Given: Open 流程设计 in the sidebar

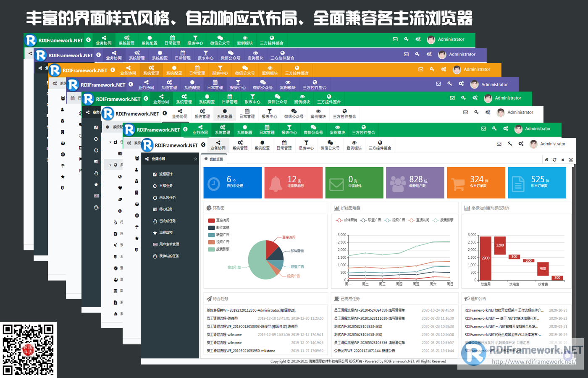Looking at the screenshot, I should click(165, 174).
